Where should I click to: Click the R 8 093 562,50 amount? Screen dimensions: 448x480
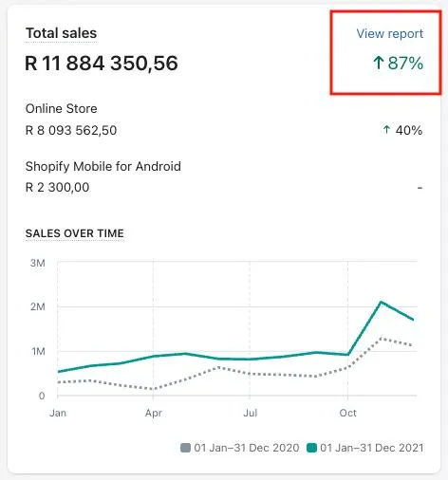click(x=71, y=130)
